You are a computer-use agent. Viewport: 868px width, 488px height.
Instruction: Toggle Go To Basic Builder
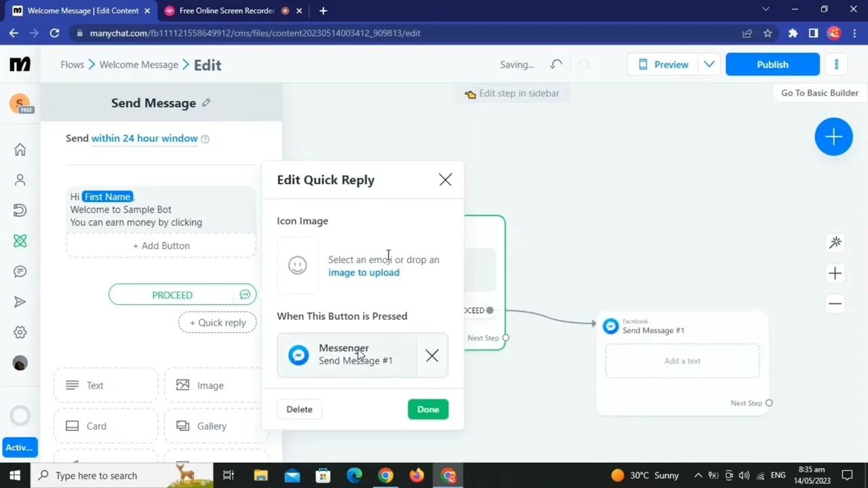[819, 93]
